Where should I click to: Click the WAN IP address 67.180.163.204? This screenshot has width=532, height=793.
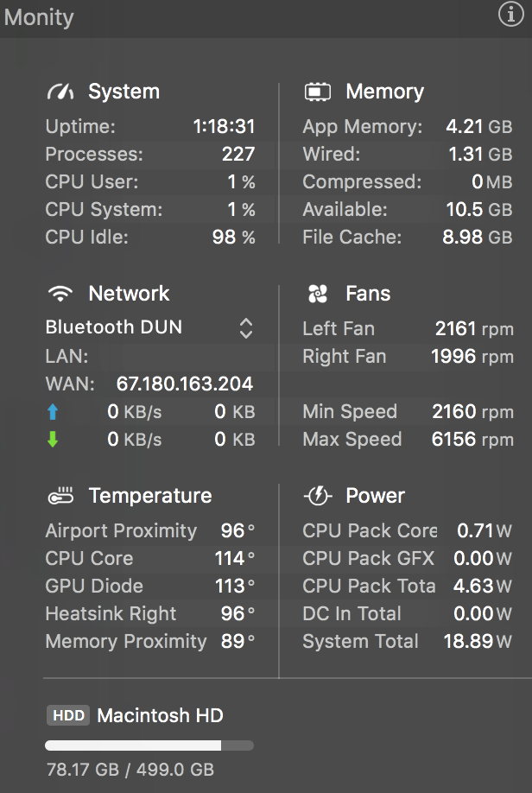click(x=184, y=384)
